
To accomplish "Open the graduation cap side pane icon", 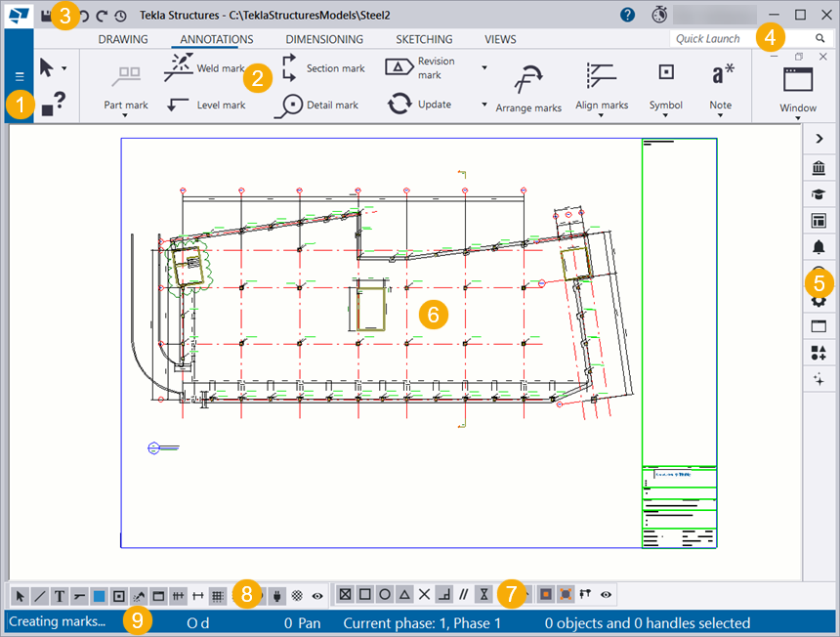I will [819, 195].
